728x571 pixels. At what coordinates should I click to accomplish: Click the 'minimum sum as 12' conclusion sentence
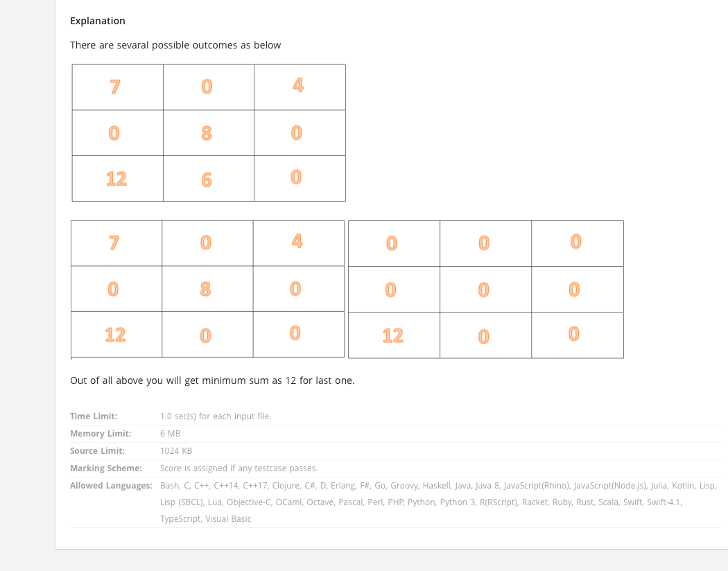pos(212,380)
